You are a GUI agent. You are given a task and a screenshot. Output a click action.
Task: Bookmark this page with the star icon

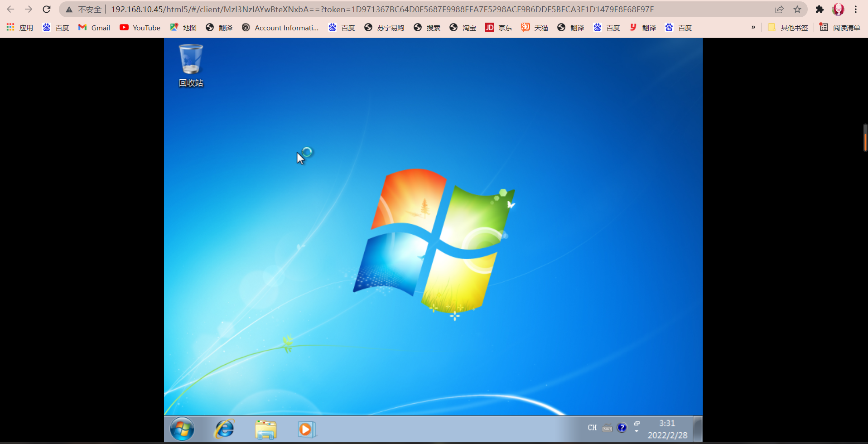click(x=797, y=10)
